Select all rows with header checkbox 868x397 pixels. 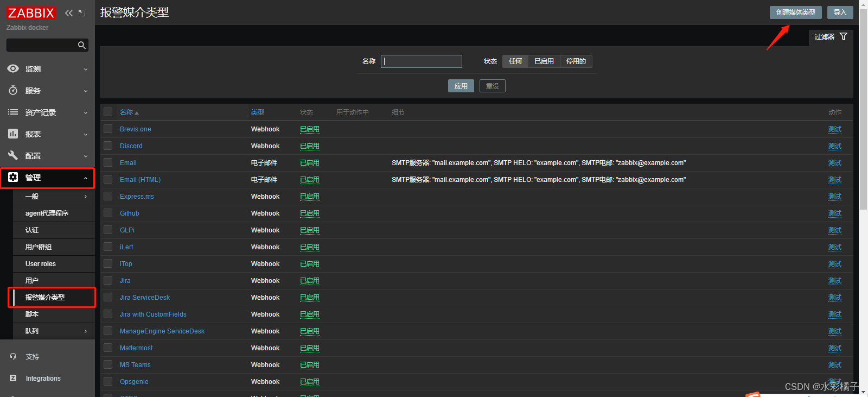108,112
